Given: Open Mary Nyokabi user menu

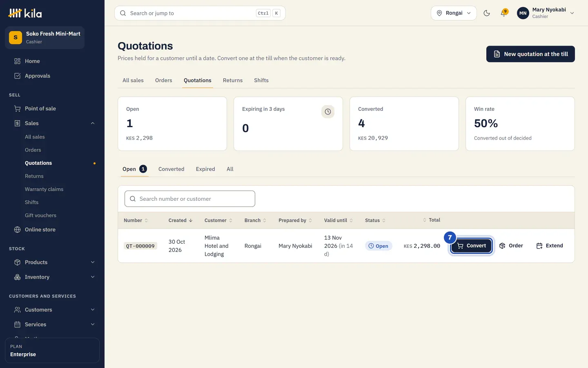Looking at the screenshot, I should pos(546,13).
